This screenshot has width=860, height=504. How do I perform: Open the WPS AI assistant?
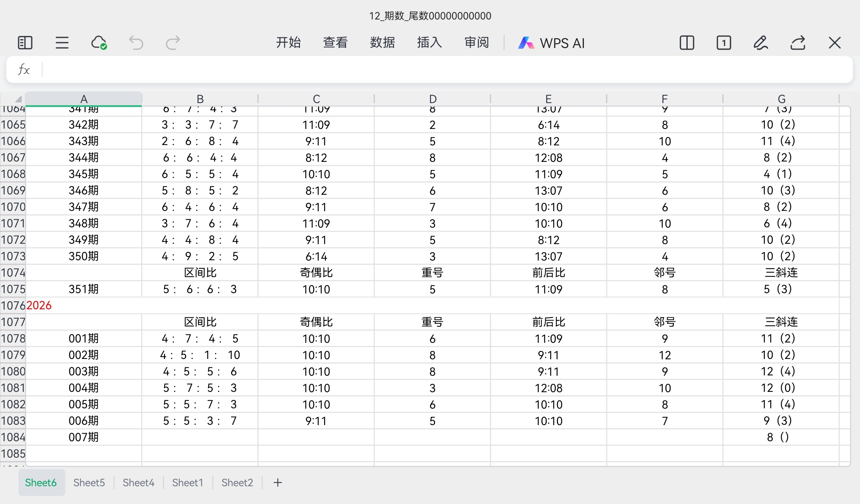552,43
